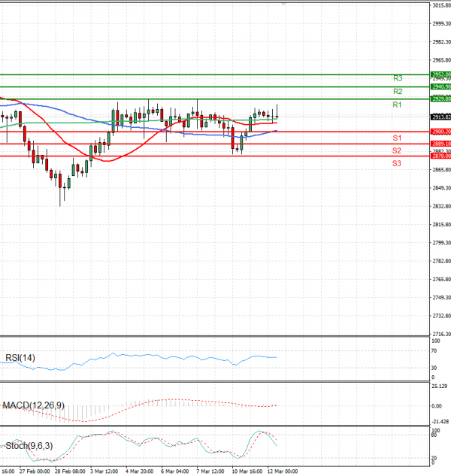Click the R1 resistance label

(x=397, y=105)
